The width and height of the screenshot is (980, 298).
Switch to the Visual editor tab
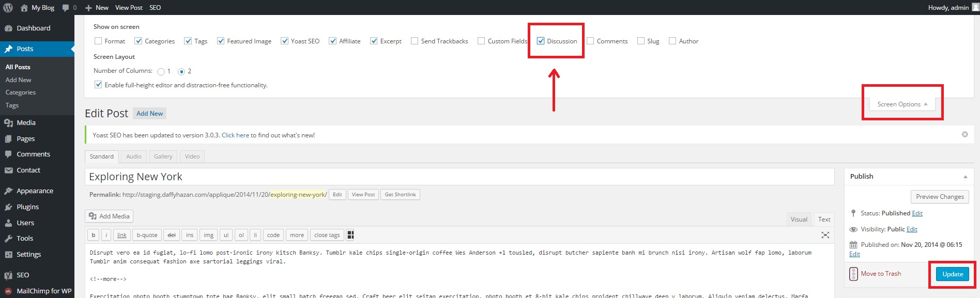coord(799,219)
